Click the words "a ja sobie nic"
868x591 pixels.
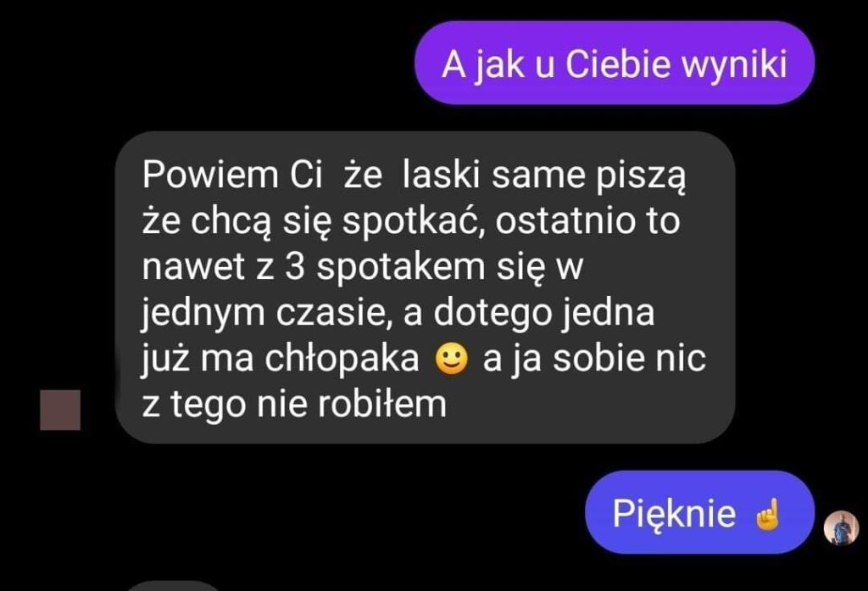[594, 359]
